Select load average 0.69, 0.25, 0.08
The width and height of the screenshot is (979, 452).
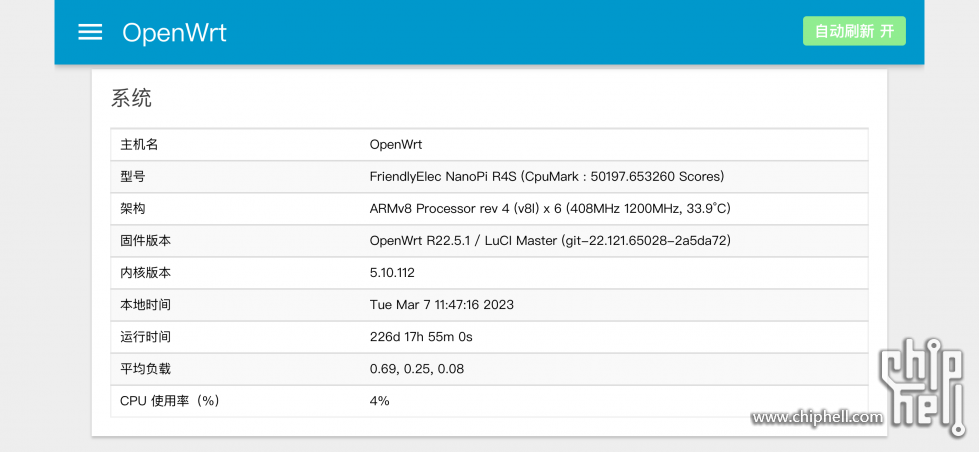417,369
